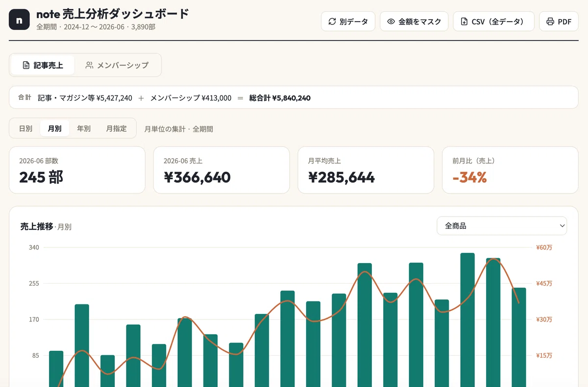Toggle 金額をマスク label
The width and height of the screenshot is (588, 387).
[x=420, y=22]
